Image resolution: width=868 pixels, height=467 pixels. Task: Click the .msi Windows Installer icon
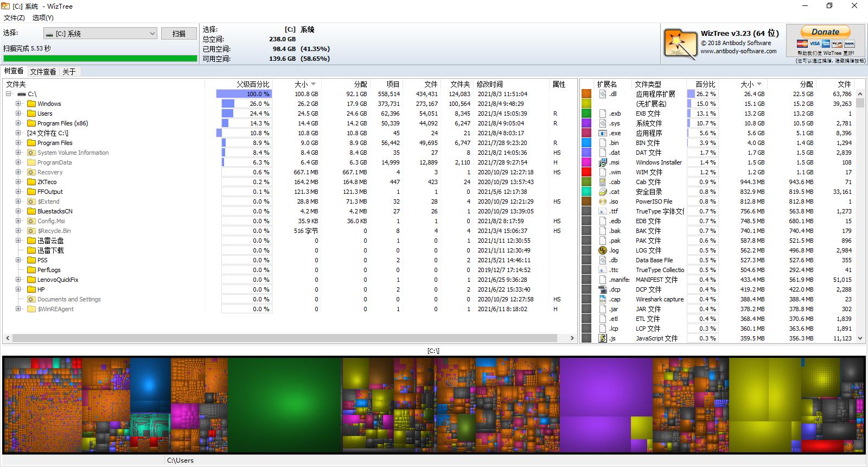(x=602, y=162)
